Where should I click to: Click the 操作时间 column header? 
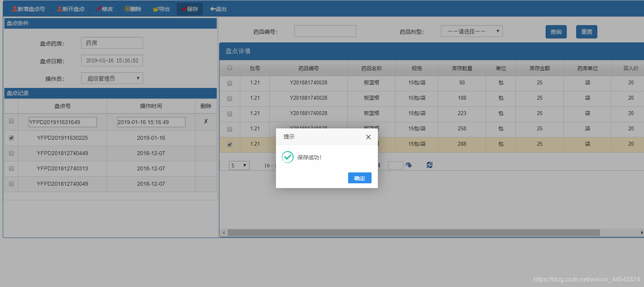point(151,106)
